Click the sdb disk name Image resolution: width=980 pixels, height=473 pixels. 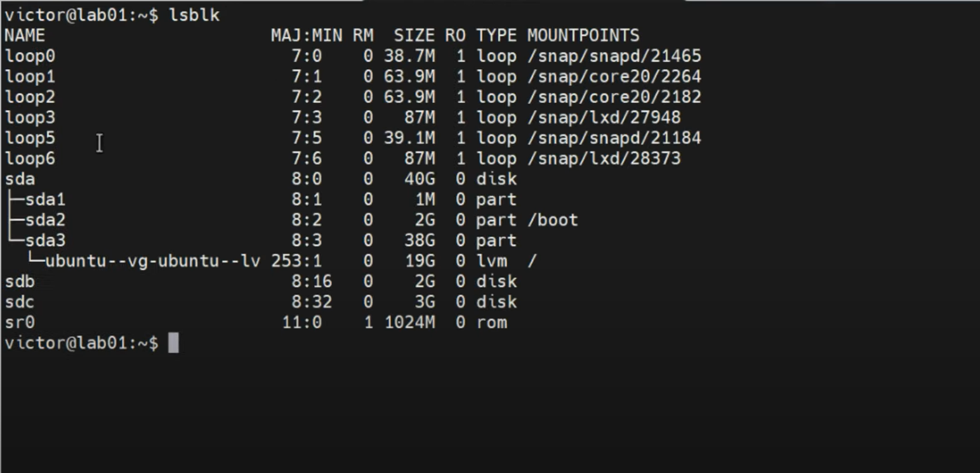point(20,282)
